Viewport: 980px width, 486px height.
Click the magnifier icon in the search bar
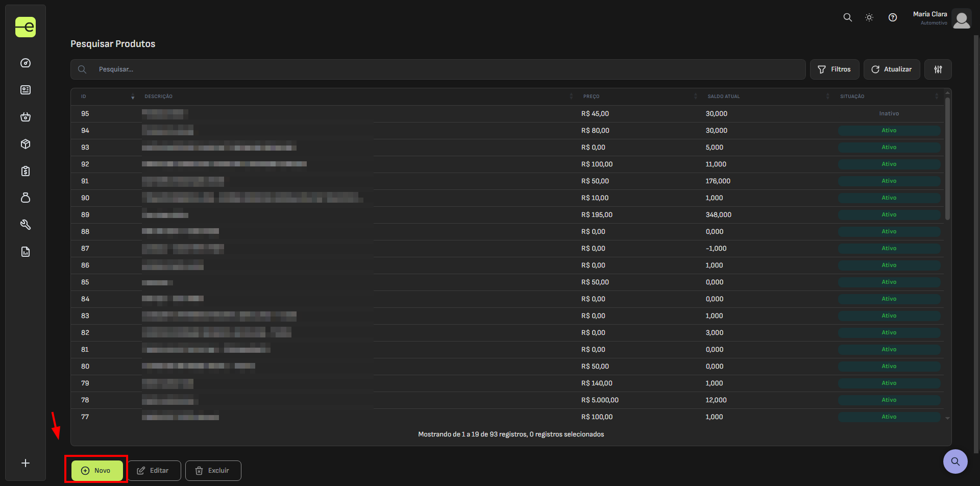82,69
